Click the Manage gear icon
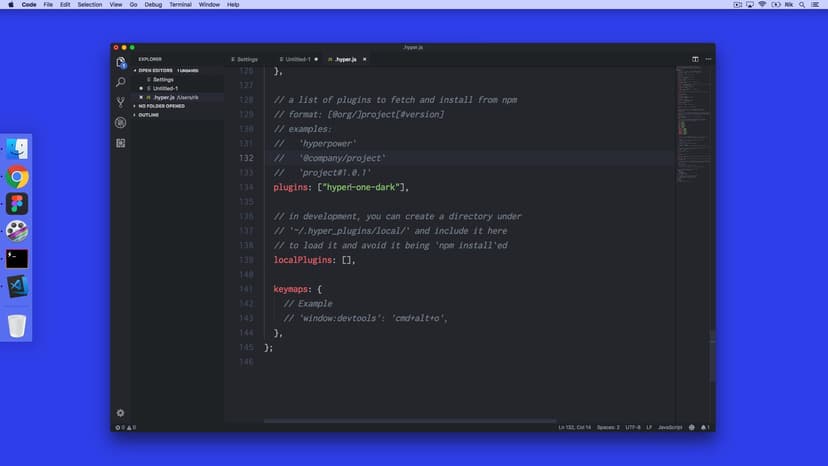 [x=121, y=413]
